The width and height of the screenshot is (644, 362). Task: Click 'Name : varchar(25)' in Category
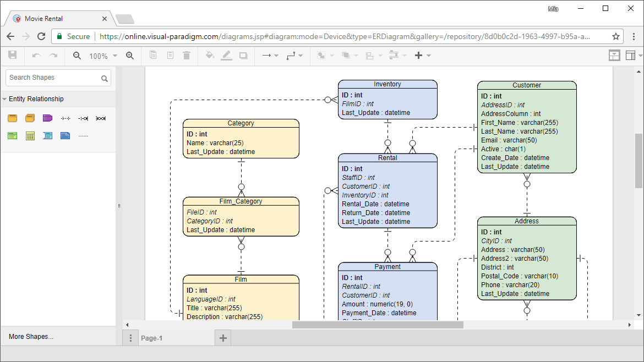(x=215, y=143)
